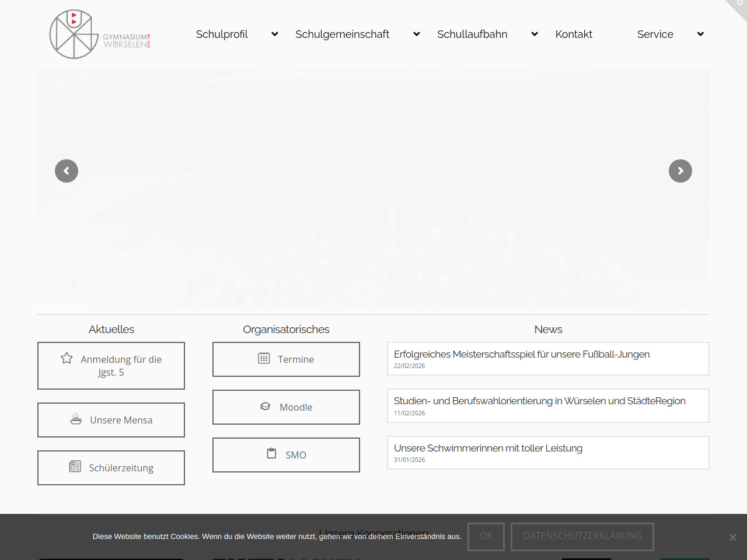Screen dimensions: 747x560
Task: Open the Kontakt menu item
Action: pyautogui.click(x=574, y=34)
